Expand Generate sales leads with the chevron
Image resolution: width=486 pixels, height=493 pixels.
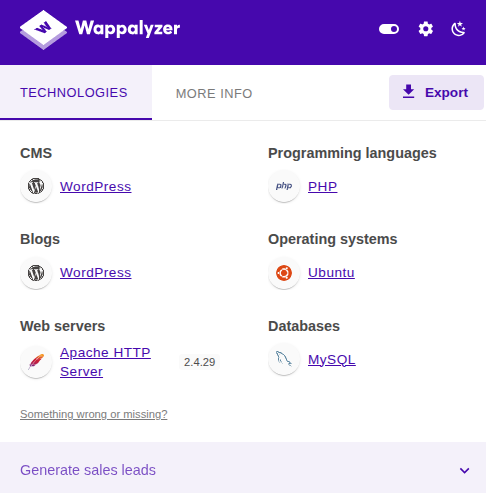tap(464, 470)
